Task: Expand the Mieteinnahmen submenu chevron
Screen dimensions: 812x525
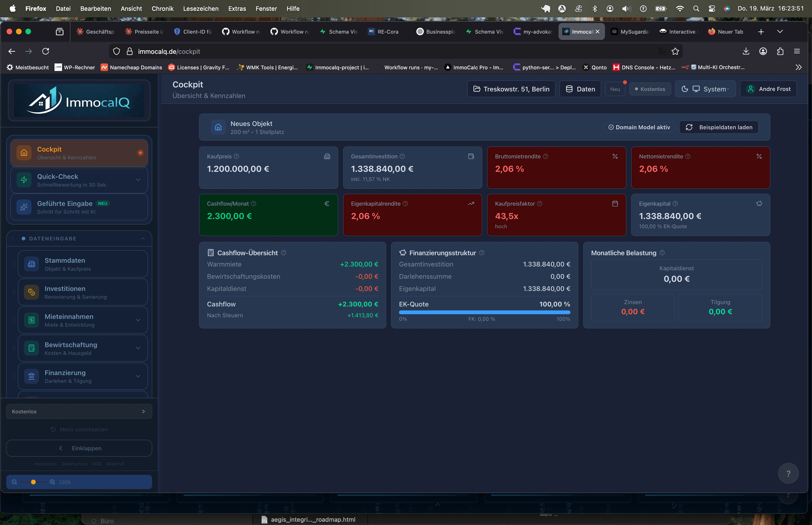Action: tap(138, 320)
